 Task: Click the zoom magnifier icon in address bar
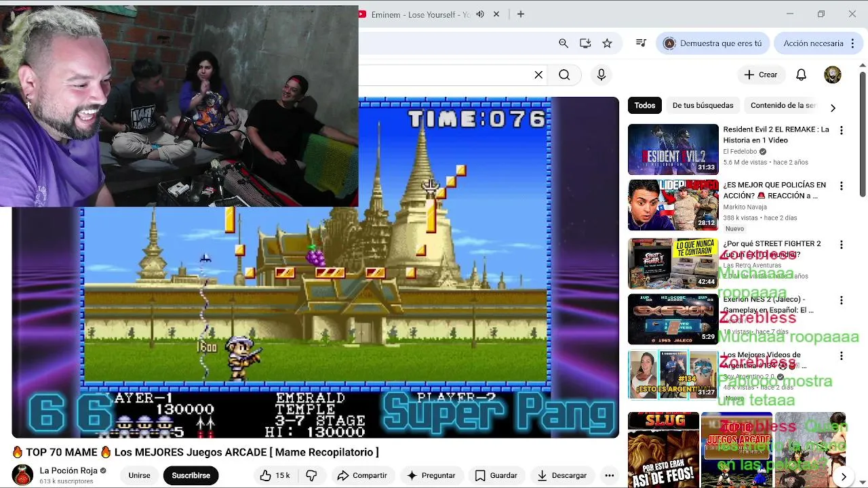coord(564,43)
